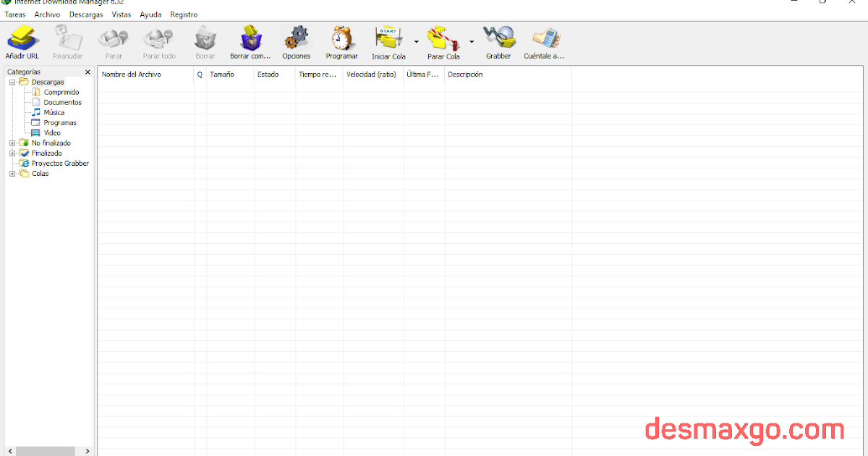Open the Registro menu
Image resolution: width=868 pixels, height=456 pixels.
click(184, 14)
